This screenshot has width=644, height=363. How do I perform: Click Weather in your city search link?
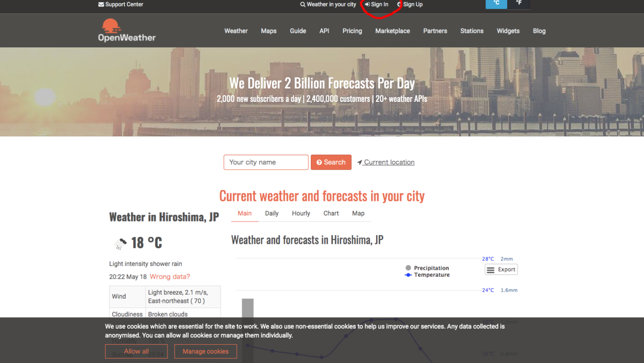(x=328, y=4)
